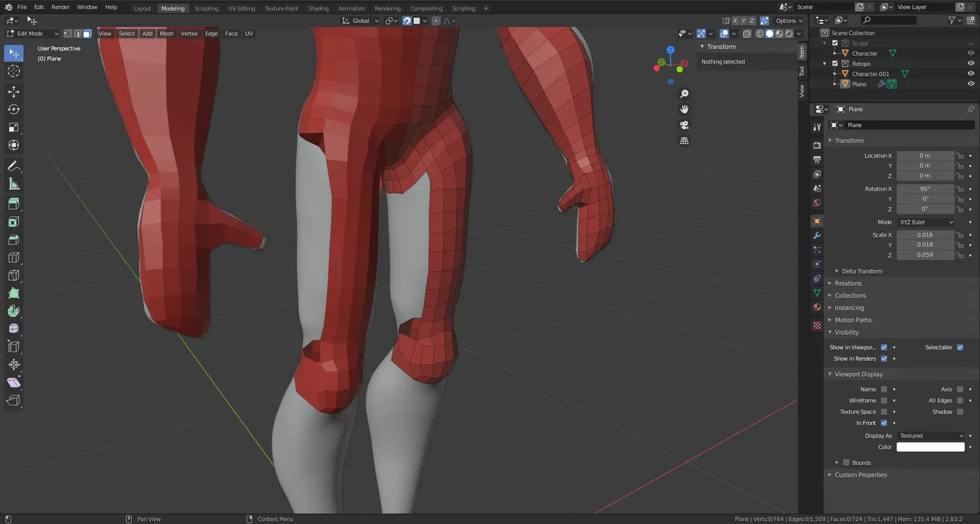
Task: Select the combined Transform tool
Action: [x=14, y=145]
